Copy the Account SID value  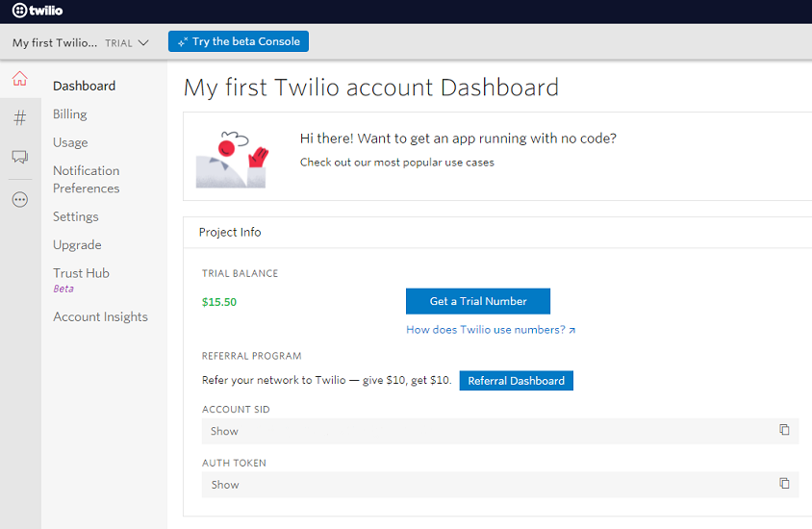coord(784,430)
